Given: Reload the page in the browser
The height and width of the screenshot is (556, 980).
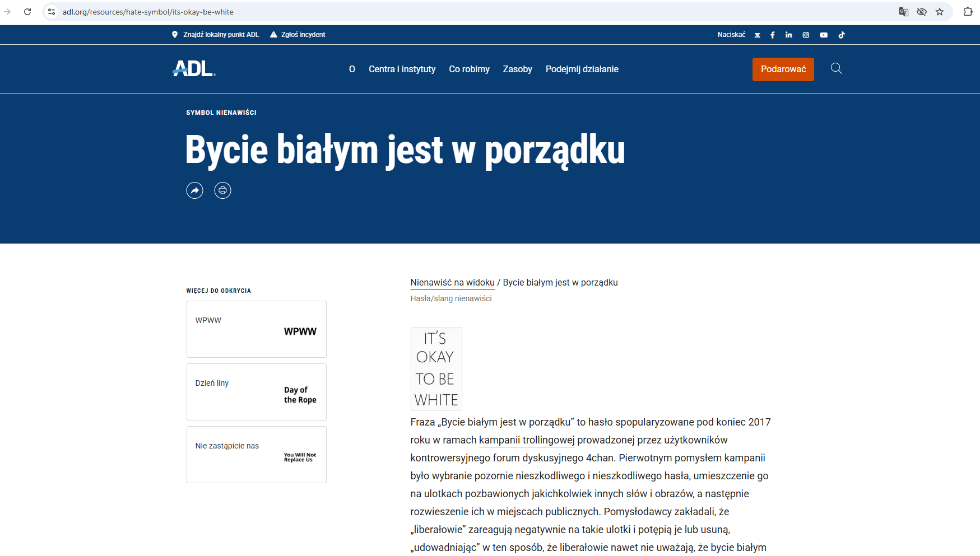Looking at the screenshot, I should coord(27,12).
